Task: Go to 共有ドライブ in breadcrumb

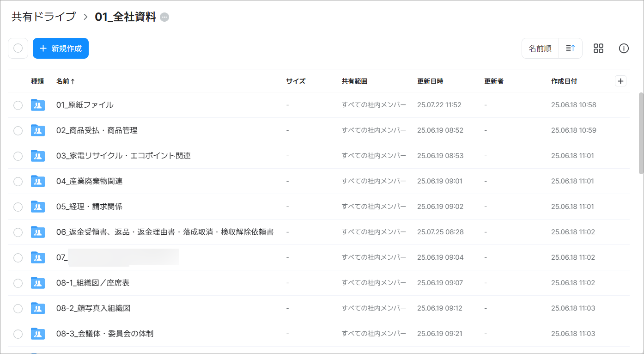Action: pyautogui.click(x=43, y=17)
